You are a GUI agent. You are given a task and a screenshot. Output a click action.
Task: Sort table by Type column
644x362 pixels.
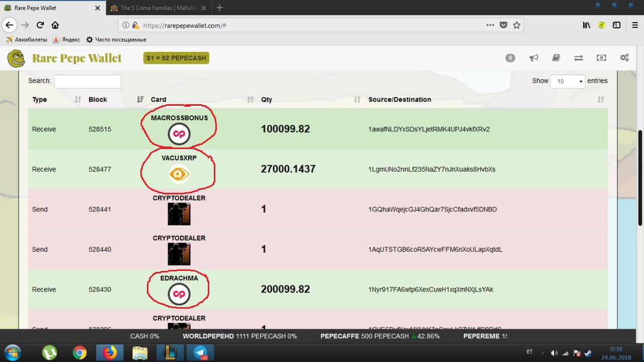(56, 99)
